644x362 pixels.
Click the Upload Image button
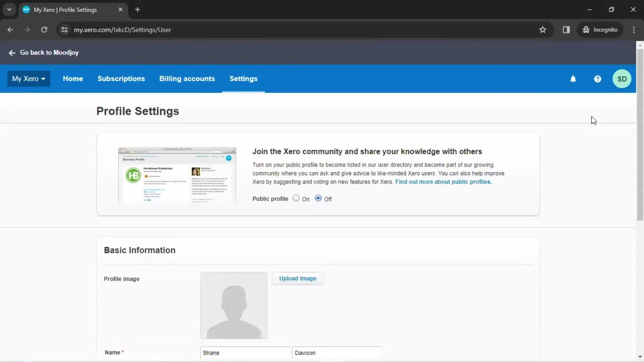pyautogui.click(x=298, y=279)
